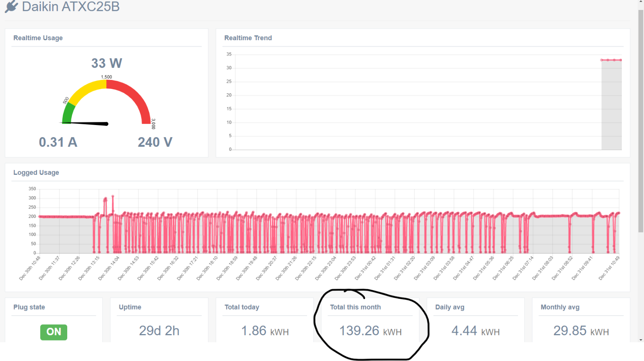
Task: Click the scrollbar up arrow
Action: point(641,2)
